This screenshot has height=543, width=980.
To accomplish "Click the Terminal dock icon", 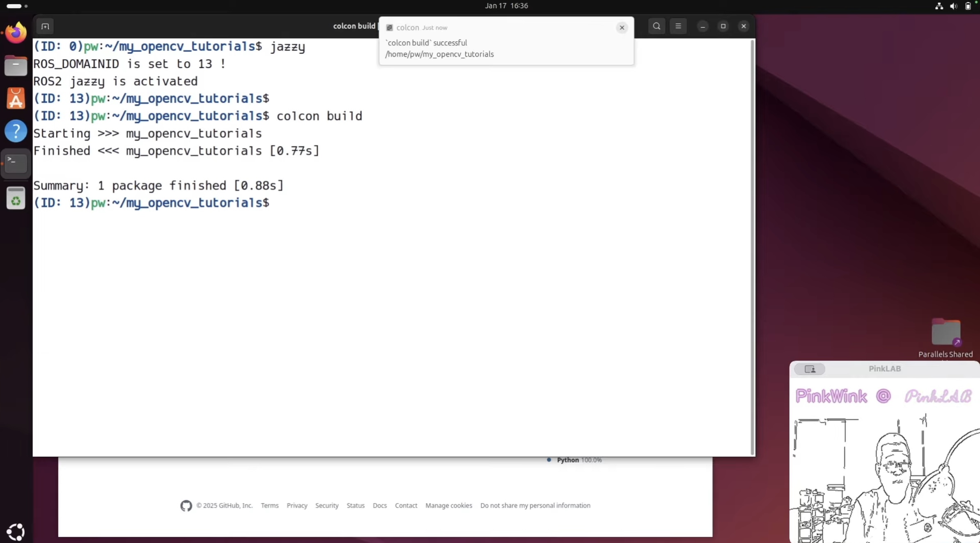I will click(x=16, y=163).
